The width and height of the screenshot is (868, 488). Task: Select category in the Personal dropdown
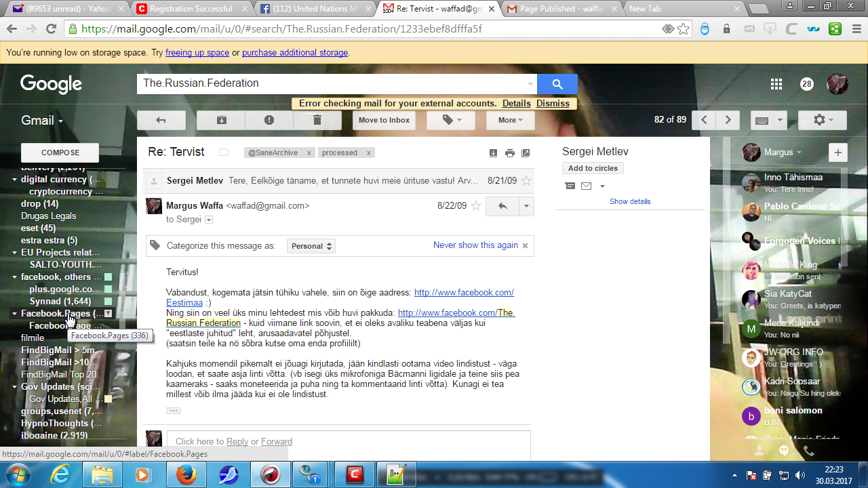pos(311,246)
